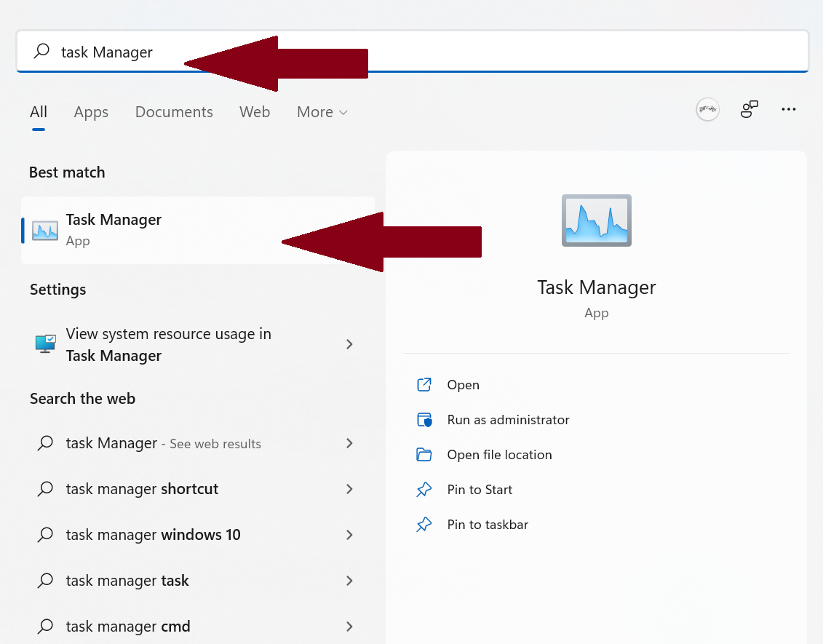Screen dimensions: 823x644
Task: Select 'View system resource usage in Task Manager'
Action: point(198,344)
